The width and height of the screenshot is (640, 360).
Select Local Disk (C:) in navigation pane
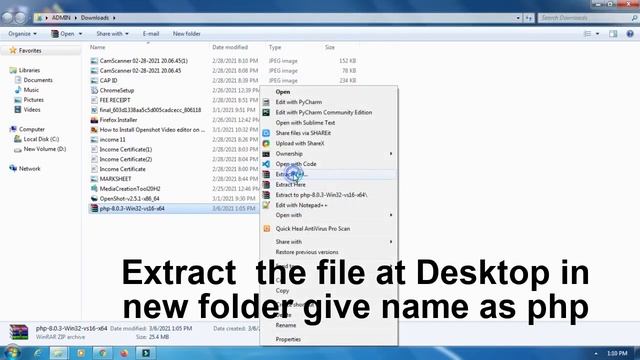click(41, 139)
